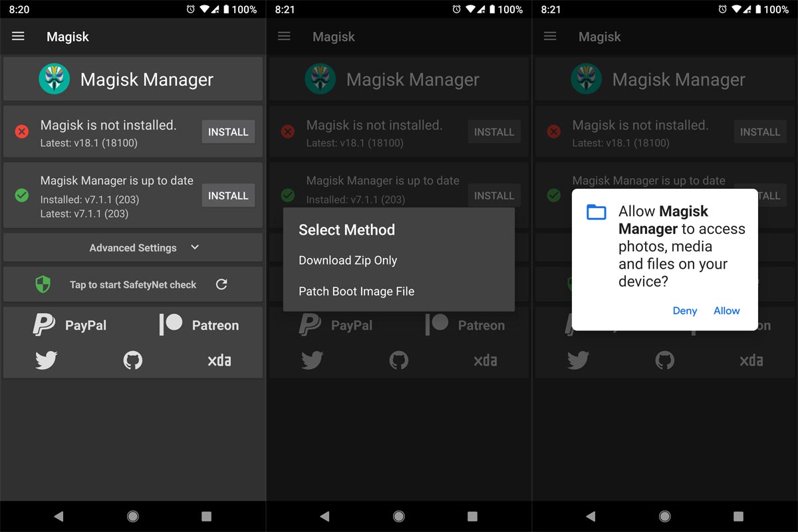
Task: Tap Android home button in left screen
Action: [x=133, y=516]
